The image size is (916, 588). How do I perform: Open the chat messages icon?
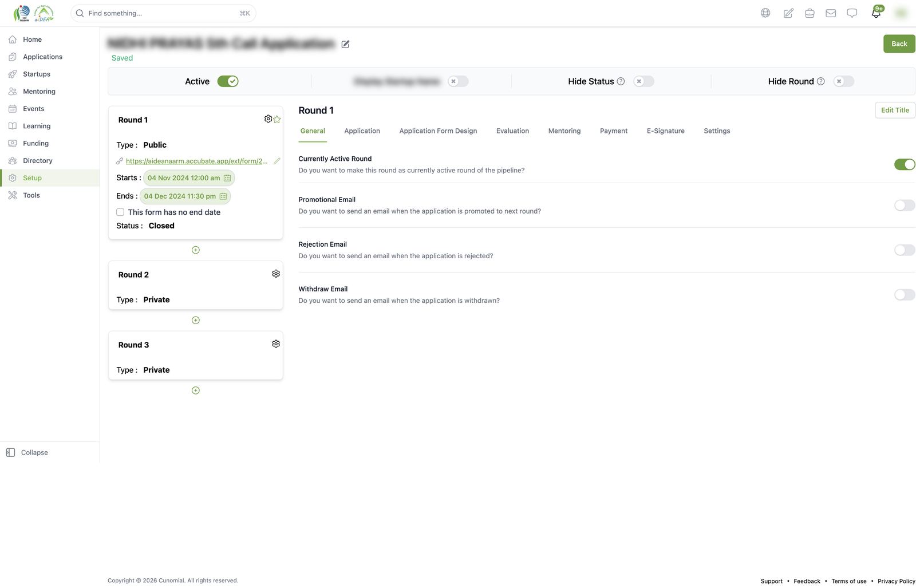(x=852, y=13)
